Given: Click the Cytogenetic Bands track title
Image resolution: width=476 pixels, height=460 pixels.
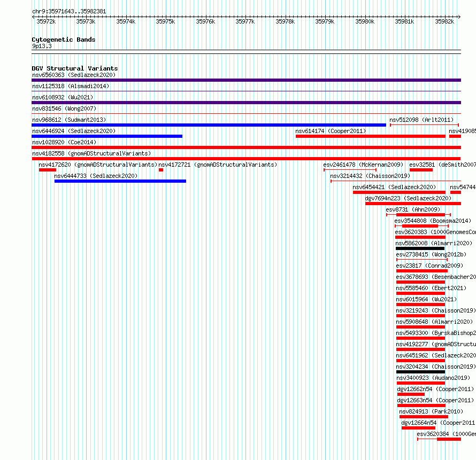Looking at the screenshot, I should (64, 40).
